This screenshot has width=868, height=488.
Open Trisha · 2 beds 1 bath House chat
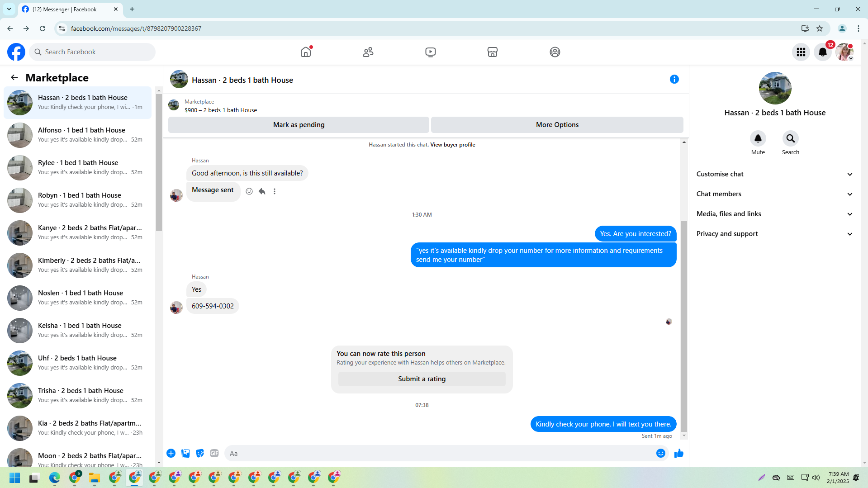(x=77, y=396)
